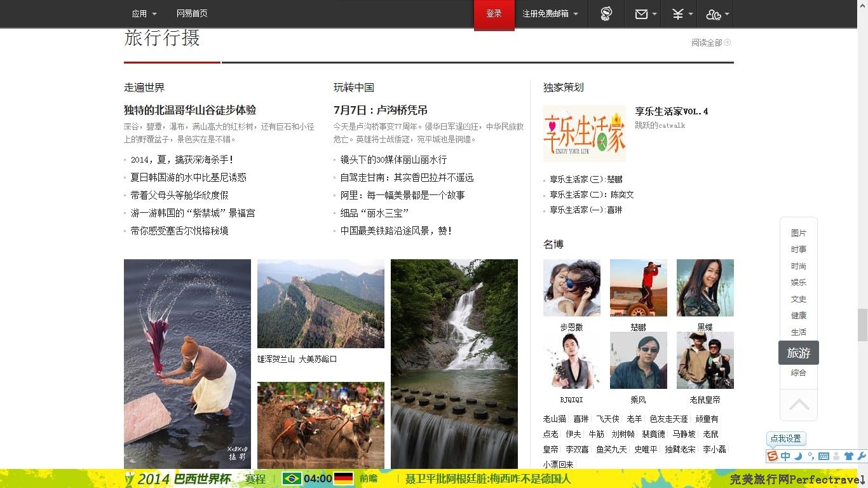This screenshot has width=868, height=488.
Task: Click the back-to-top arrow button
Action: [799, 405]
